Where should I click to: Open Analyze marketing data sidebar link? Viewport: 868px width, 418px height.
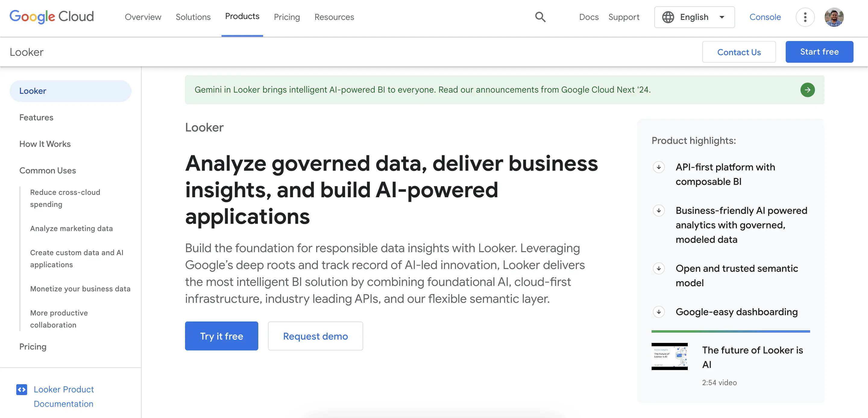71,228
